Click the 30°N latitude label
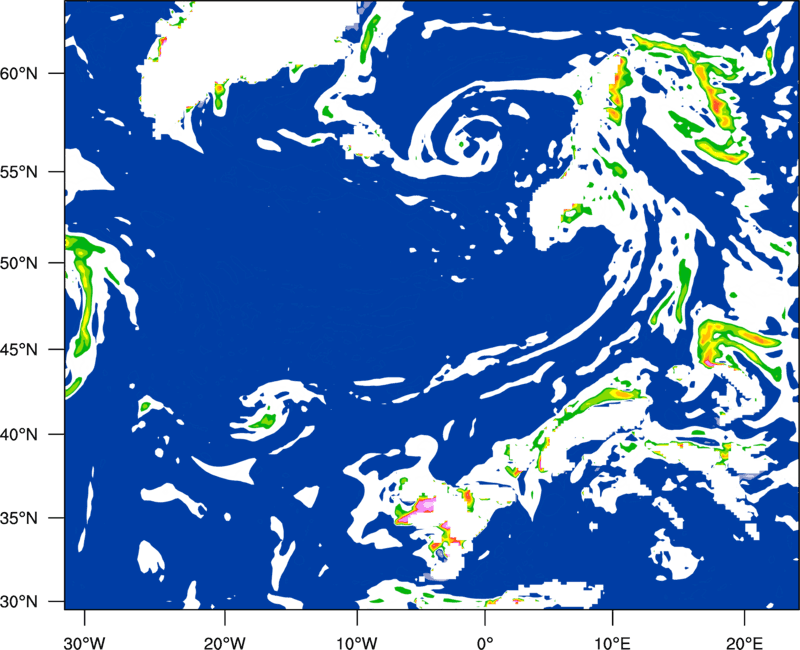 (x=19, y=602)
